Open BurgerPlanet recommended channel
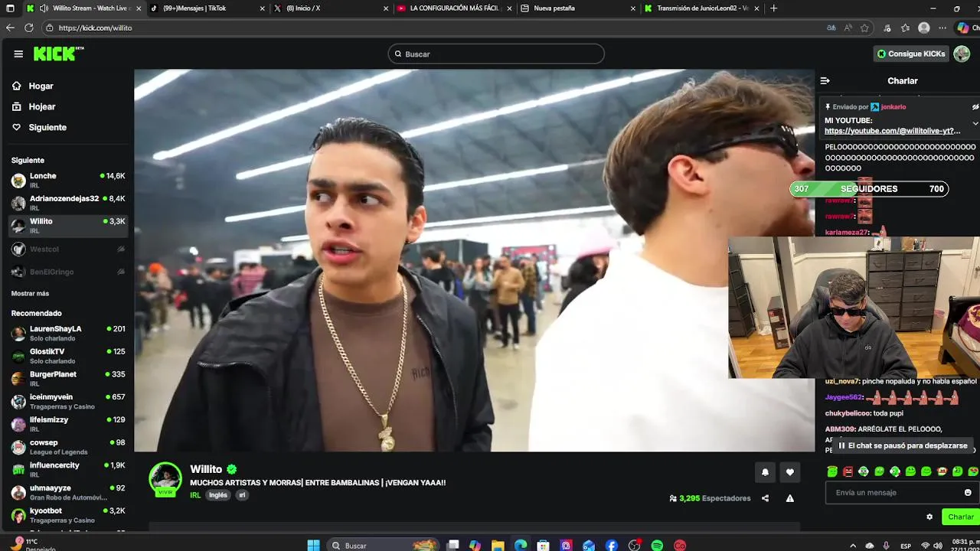The image size is (980, 551). pos(68,379)
